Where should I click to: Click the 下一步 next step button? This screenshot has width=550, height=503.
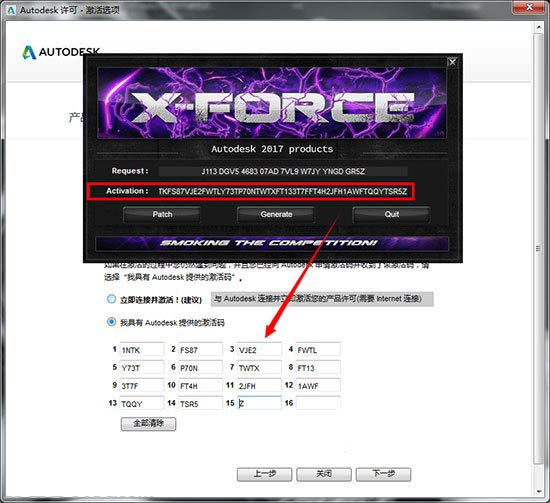383,474
